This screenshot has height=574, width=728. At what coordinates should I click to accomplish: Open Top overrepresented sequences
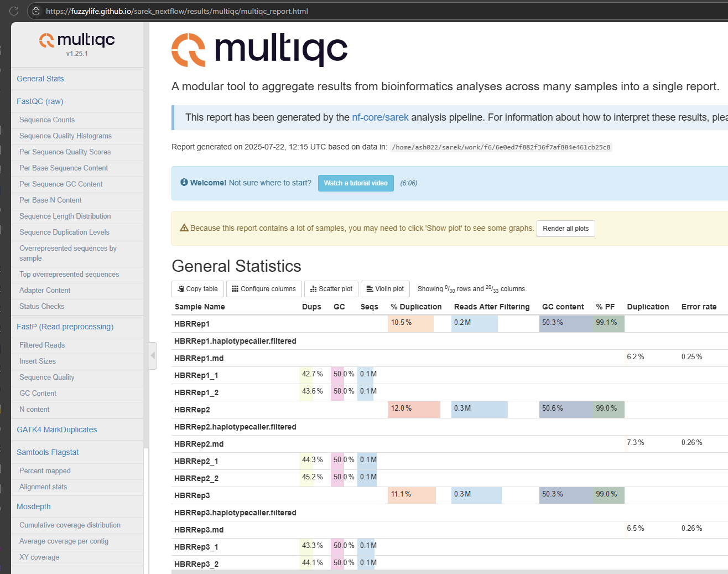click(69, 274)
